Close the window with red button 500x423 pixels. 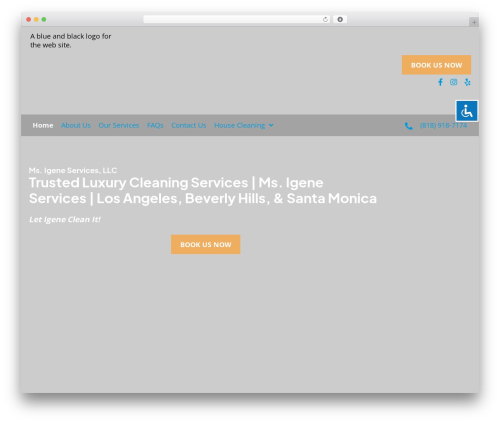(x=29, y=19)
